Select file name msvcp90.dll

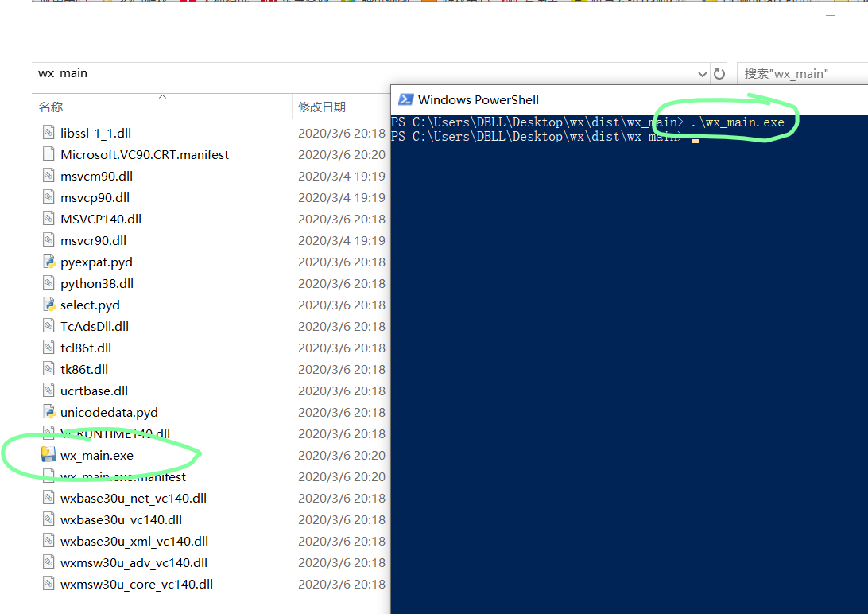pos(95,198)
